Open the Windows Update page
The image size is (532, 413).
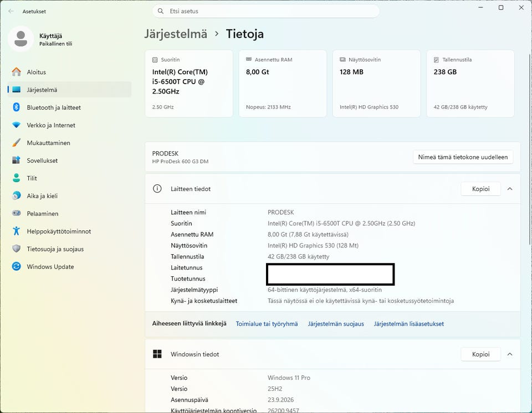coord(70,266)
